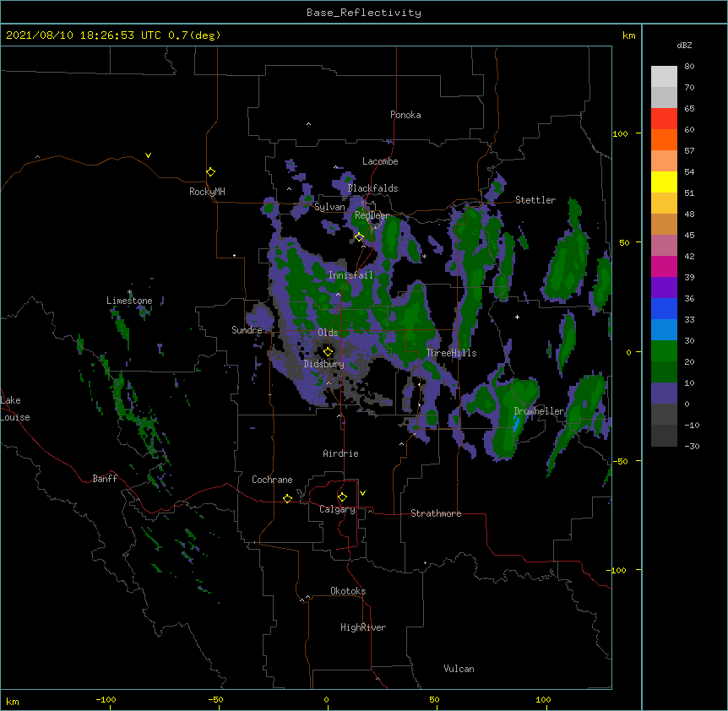The image size is (728, 711).
Task: Select the orange 60-57 dBZ legend swatch
Action: click(664, 139)
